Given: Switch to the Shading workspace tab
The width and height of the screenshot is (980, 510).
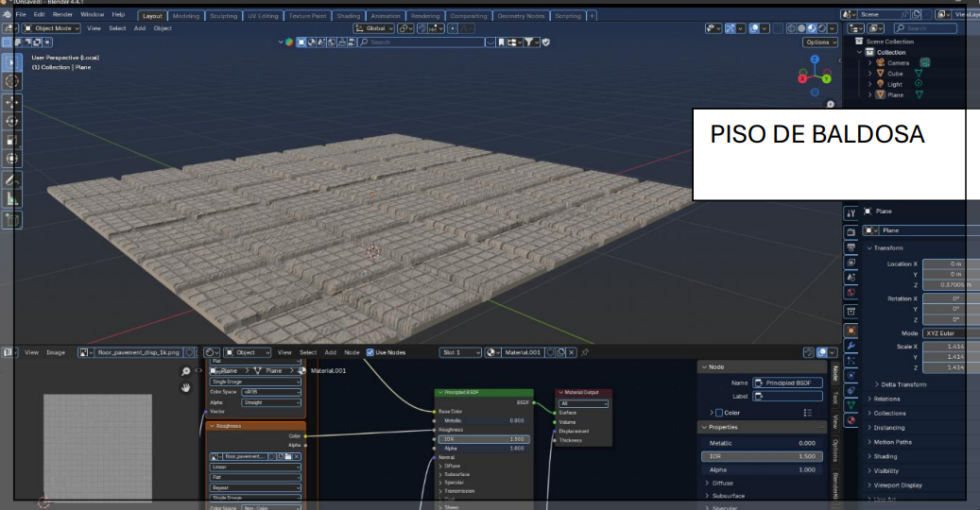Looking at the screenshot, I should (x=348, y=16).
